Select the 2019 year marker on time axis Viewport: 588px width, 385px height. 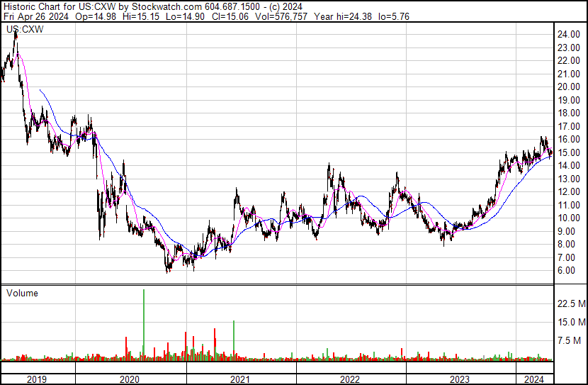(x=37, y=379)
